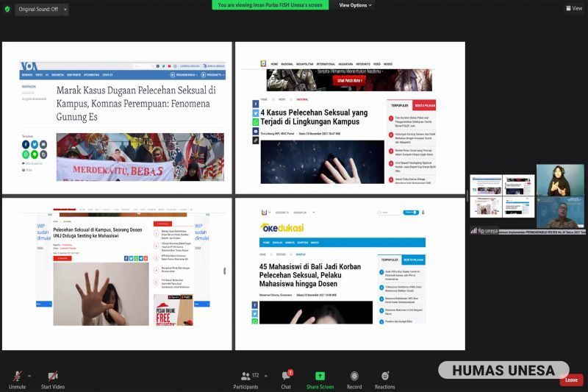Click WhatsApp share icon beside 4 Kasus article
Image resolution: width=588 pixels, height=392 pixels.
click(x=255, y=122)
